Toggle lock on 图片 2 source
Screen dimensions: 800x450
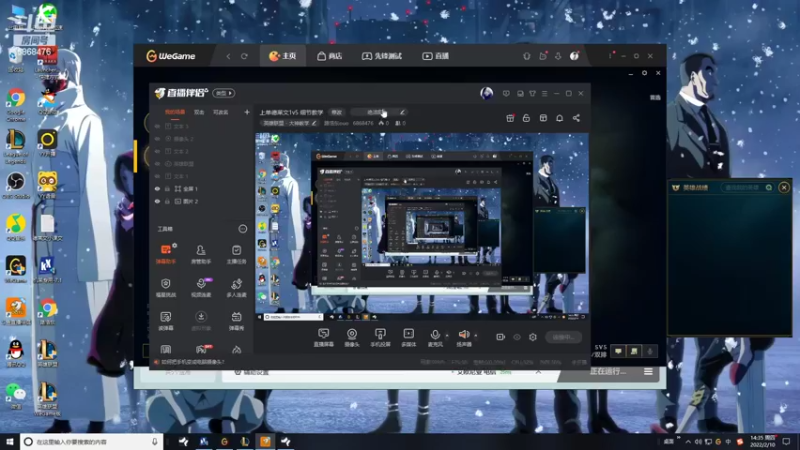pyautogui.click(x=167, y=202)
